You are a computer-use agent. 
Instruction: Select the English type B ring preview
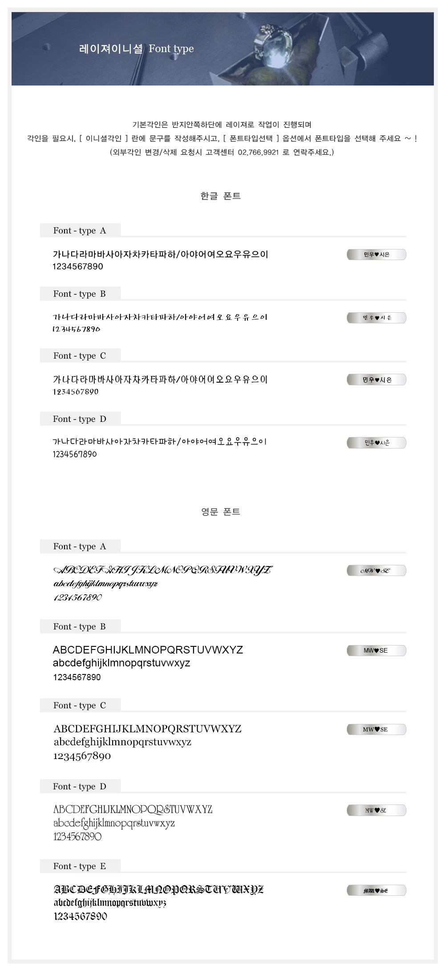pos(376,650)
